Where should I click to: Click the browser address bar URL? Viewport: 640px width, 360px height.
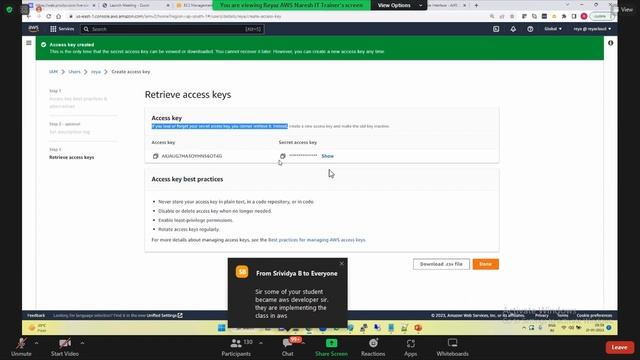pyautogui.click(x=179, y=16)
